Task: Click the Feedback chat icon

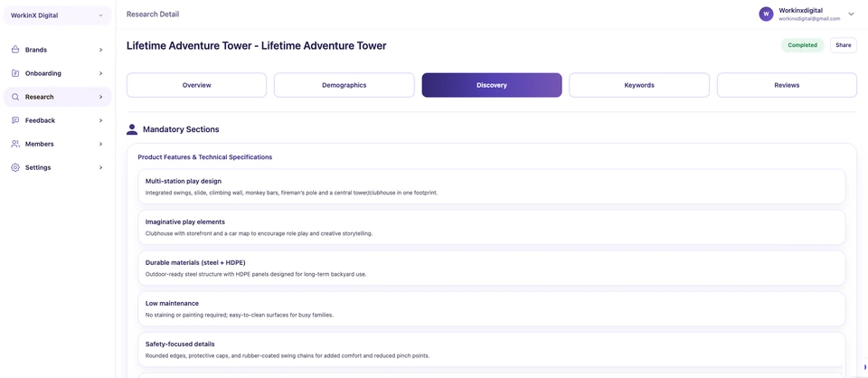Action: click(x=15, y=120)
